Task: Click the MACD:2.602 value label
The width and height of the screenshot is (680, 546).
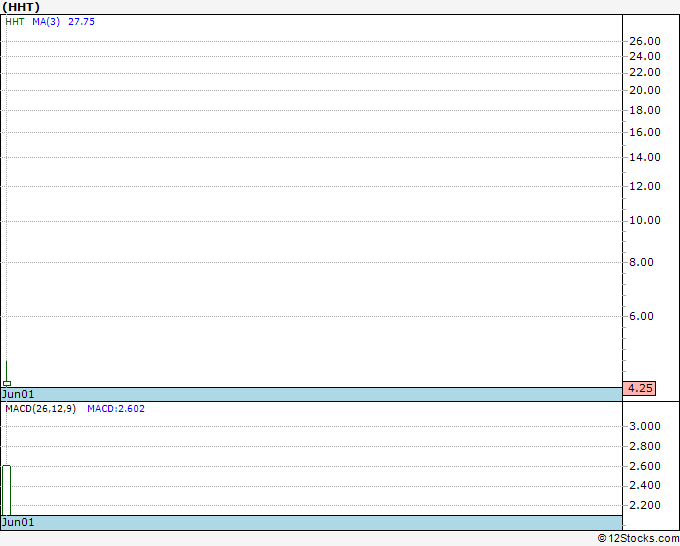Action: (116, 409)
